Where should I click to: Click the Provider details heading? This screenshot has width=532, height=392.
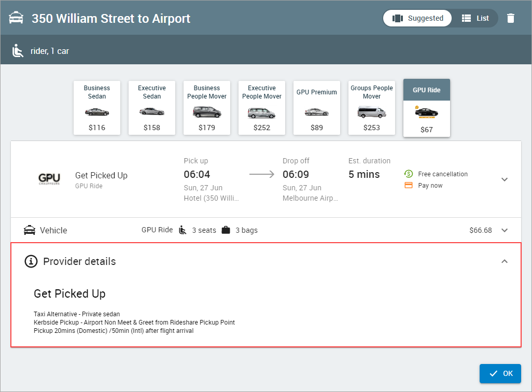[79, 261]
